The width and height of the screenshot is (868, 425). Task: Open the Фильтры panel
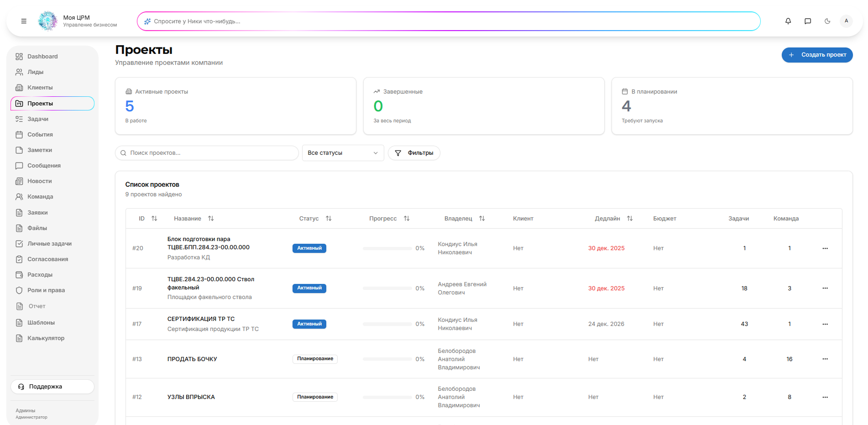point(414,153)
